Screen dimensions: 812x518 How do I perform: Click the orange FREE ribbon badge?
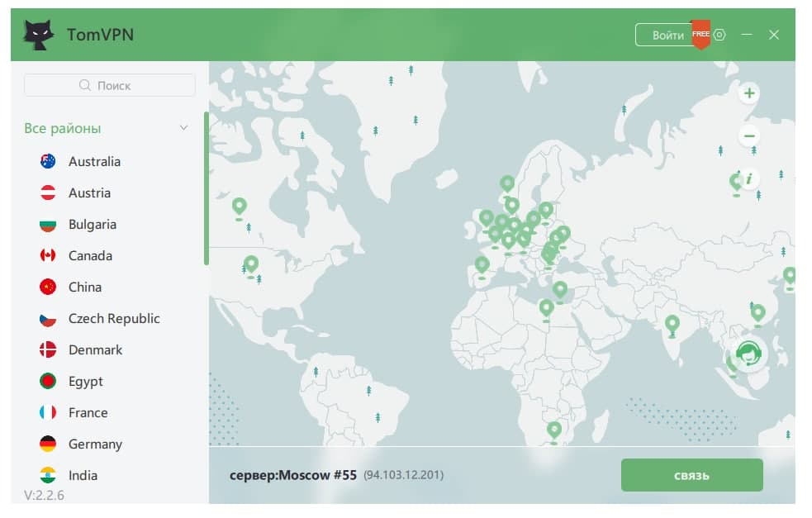pyautogui.click(x=700, y=35)
